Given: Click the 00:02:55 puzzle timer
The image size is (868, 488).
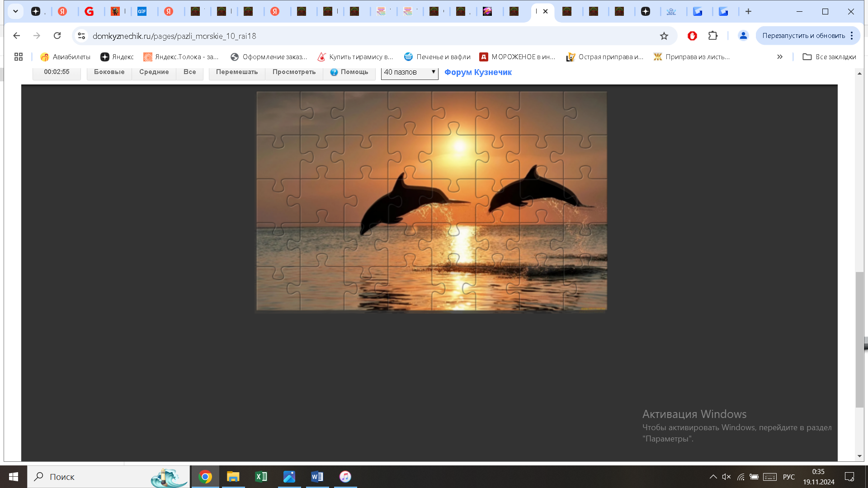Looking at the screenshot, I should (x=57, y=72).
